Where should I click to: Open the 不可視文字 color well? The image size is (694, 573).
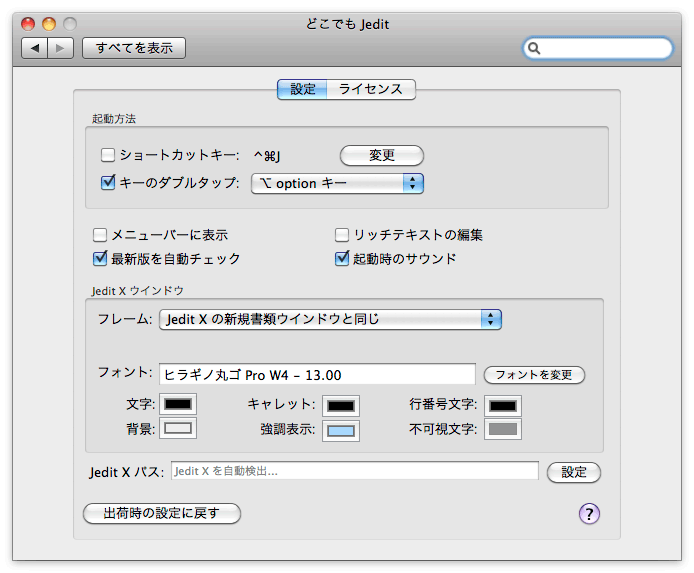(x=503, y=429)
